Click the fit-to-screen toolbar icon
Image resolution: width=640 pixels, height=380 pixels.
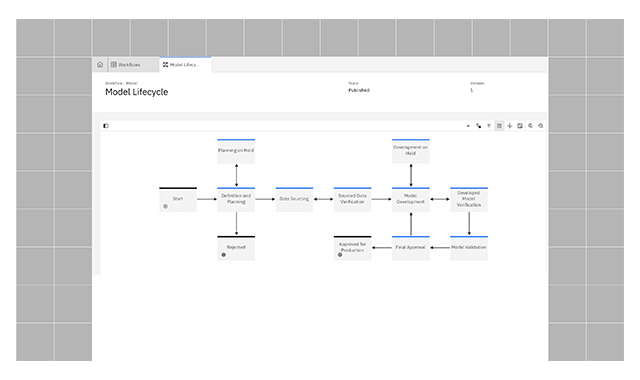coord(520,126)
